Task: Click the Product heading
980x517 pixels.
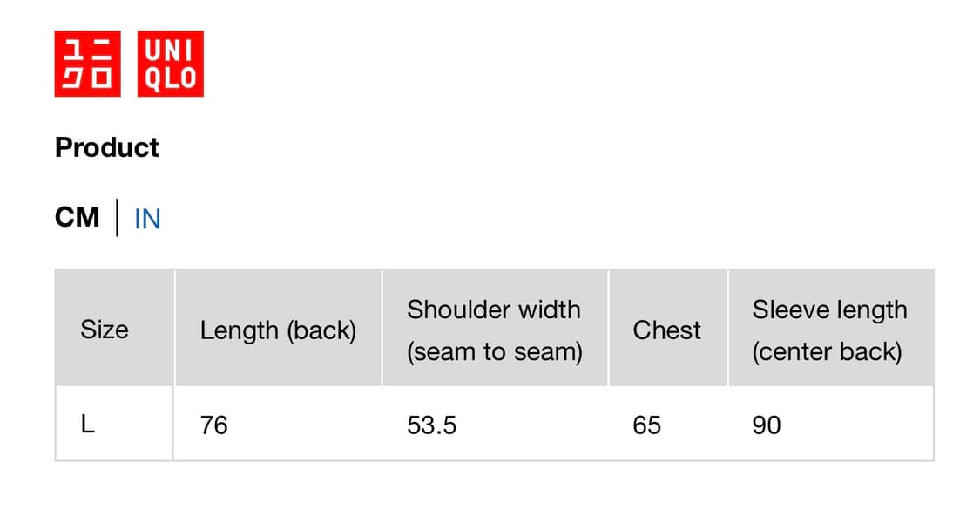Action: 106,147
